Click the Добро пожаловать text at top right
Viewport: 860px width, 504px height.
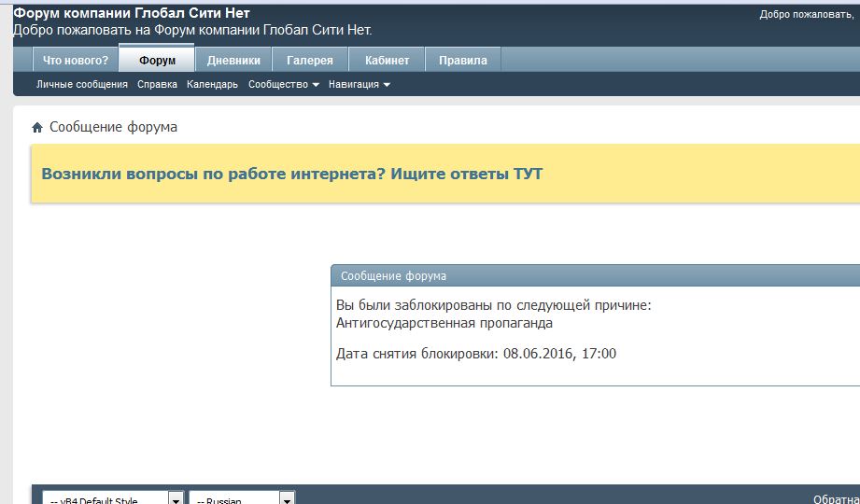(x=807, y=14)
